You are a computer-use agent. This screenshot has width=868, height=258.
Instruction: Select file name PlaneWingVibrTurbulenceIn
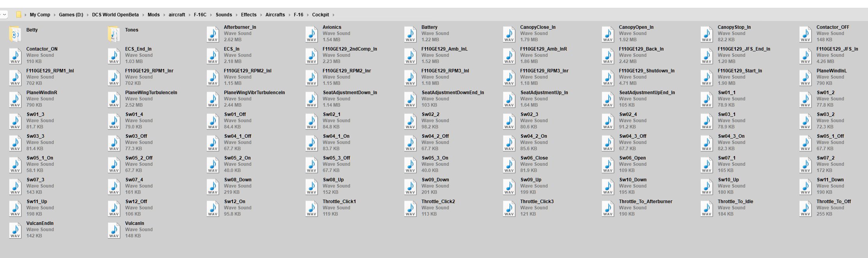click(x=254, y=93)
